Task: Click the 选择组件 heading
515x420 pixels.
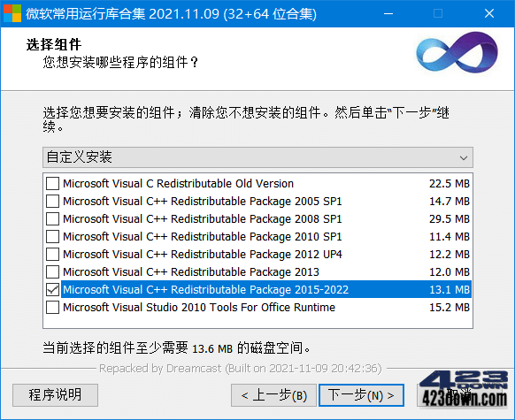Action: tap(54, 44)
